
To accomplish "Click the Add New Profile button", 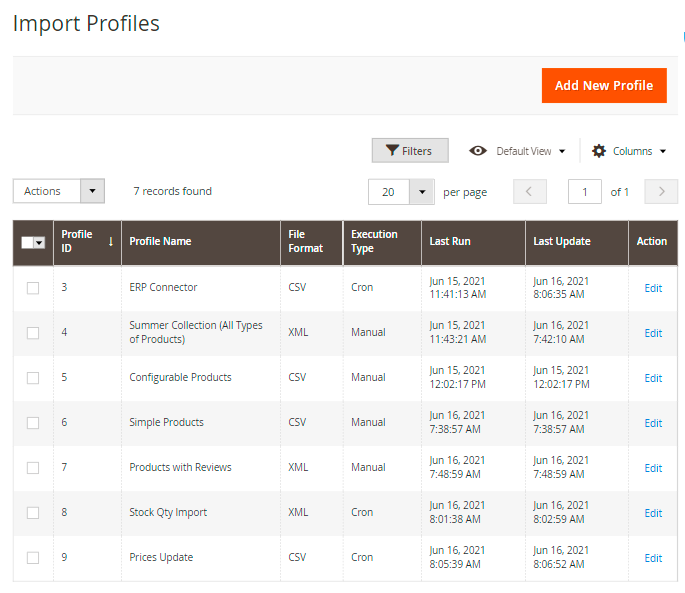I will point(604,85).
